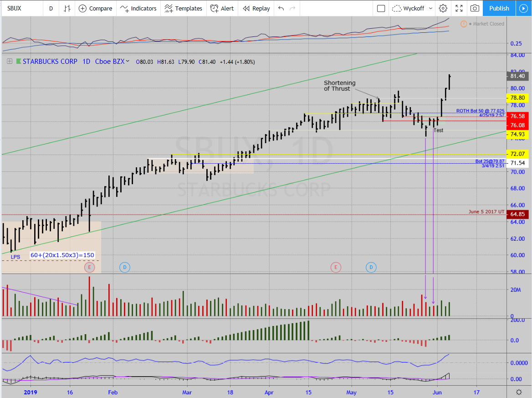The height and width of the screenshot is (398, 532).
Task: Click the blue play button beside Publish
Action: tap(522, 8)
